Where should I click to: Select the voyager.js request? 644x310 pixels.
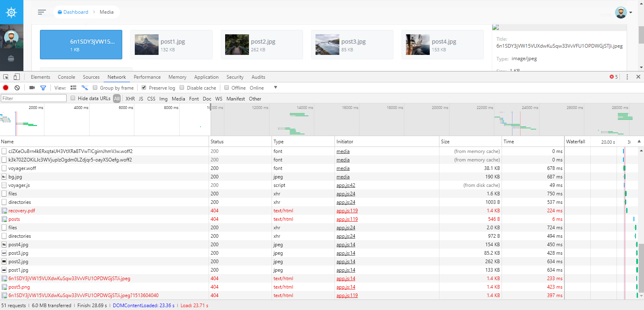(x=282, y=185)
